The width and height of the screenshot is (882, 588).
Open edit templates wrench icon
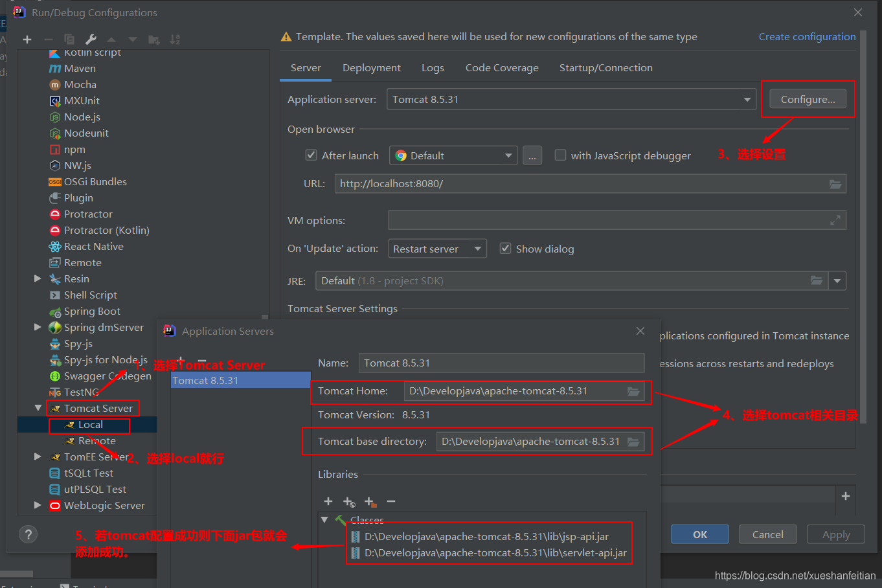[91, 40]
